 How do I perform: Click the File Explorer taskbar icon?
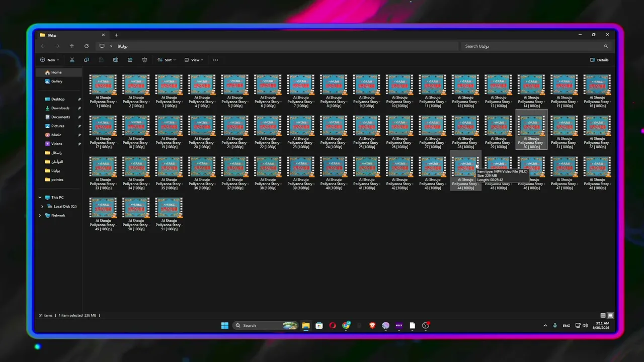click(305, 325)
